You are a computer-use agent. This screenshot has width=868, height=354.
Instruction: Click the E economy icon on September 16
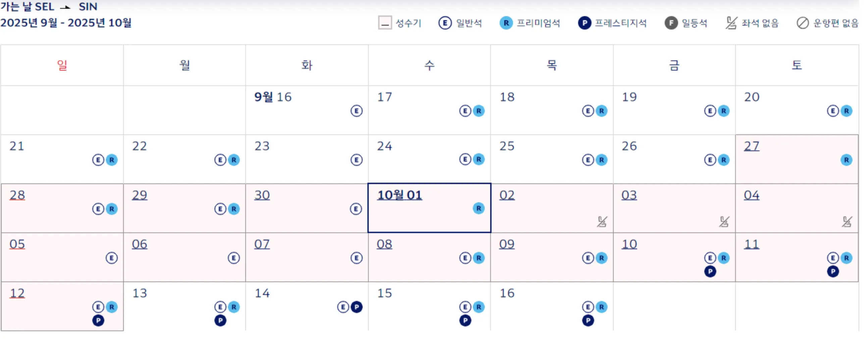pyautogui.click(x=357, y=110)
